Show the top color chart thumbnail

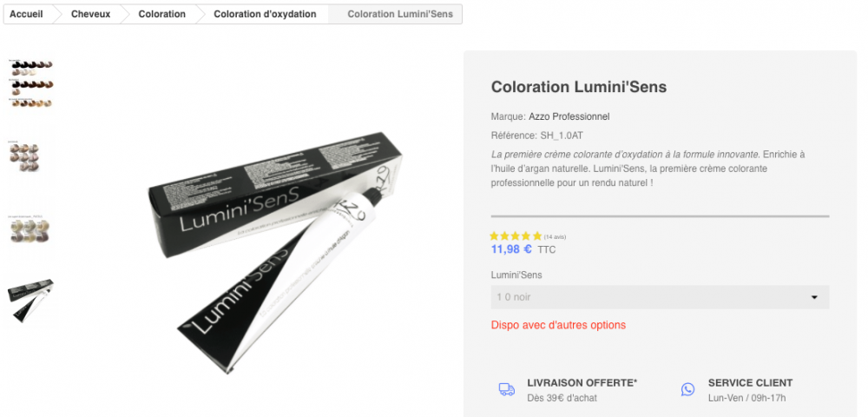(x=31, y=84)
